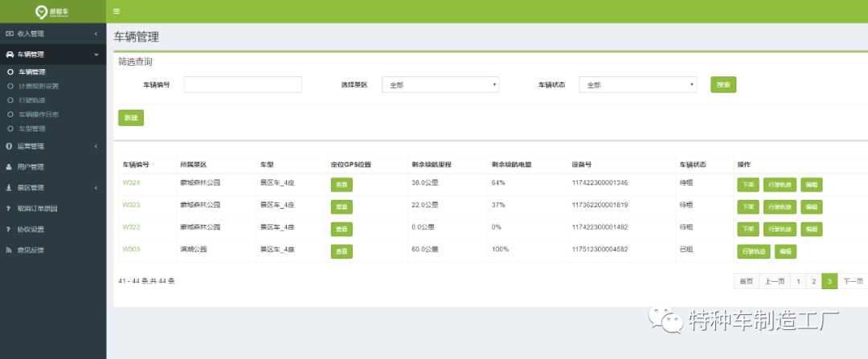Go to 首页 first page

(746, 281)
